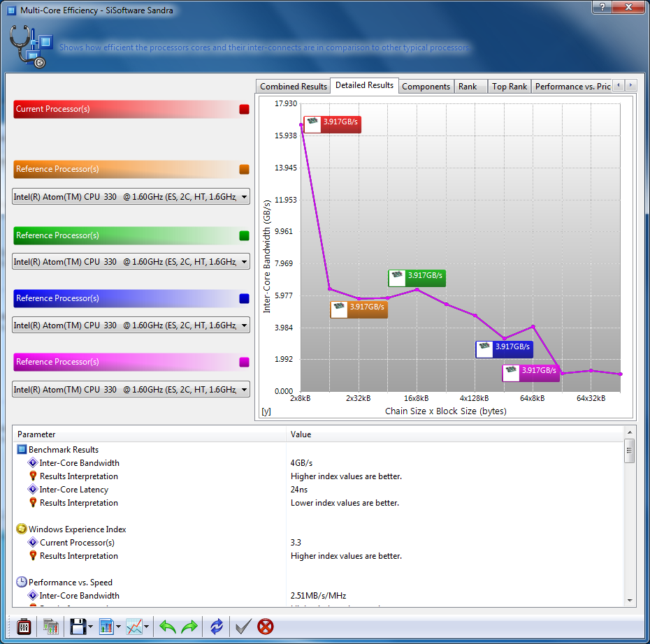
Task: Open the save icon's dropdown arrow
Action: tap(90, 627)
